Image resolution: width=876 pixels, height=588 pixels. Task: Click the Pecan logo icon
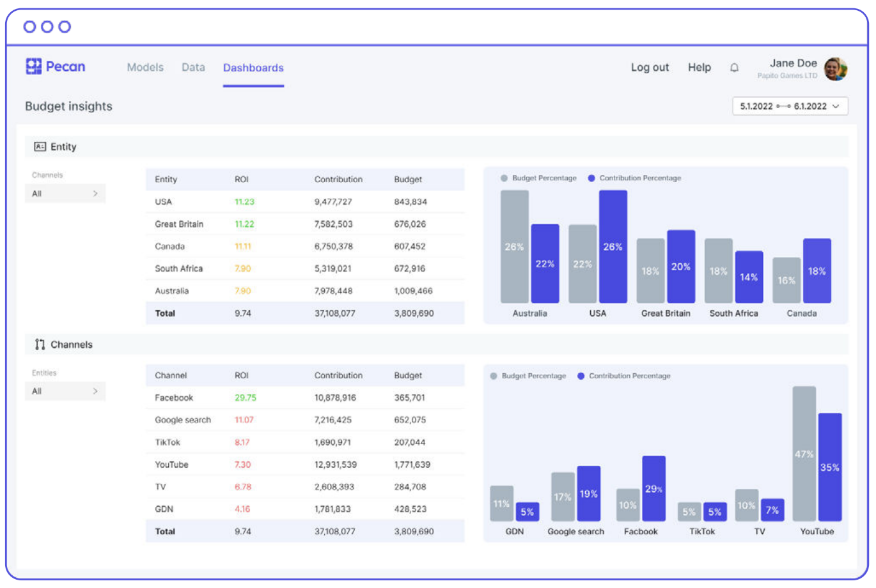(33, 66)
